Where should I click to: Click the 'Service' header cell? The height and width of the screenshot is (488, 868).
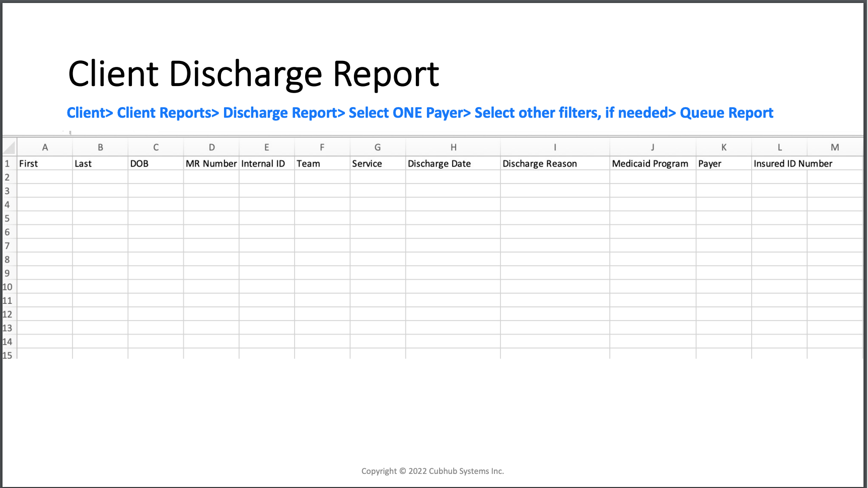click(x=378, y=164)
